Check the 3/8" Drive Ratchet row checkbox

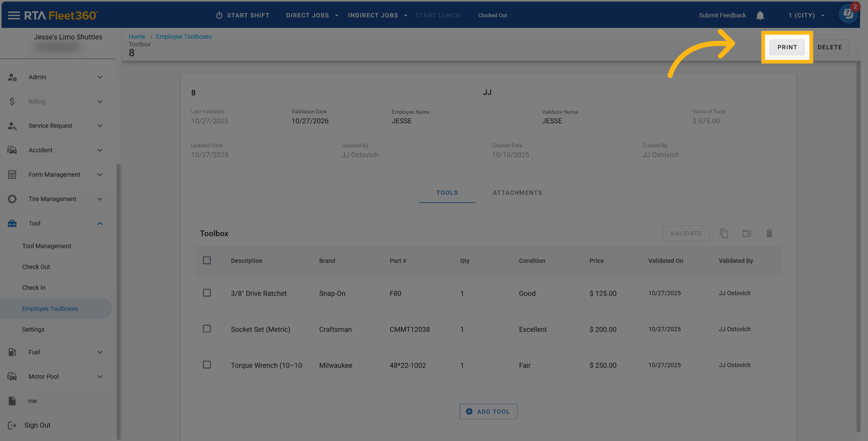[x=207, y=293]
